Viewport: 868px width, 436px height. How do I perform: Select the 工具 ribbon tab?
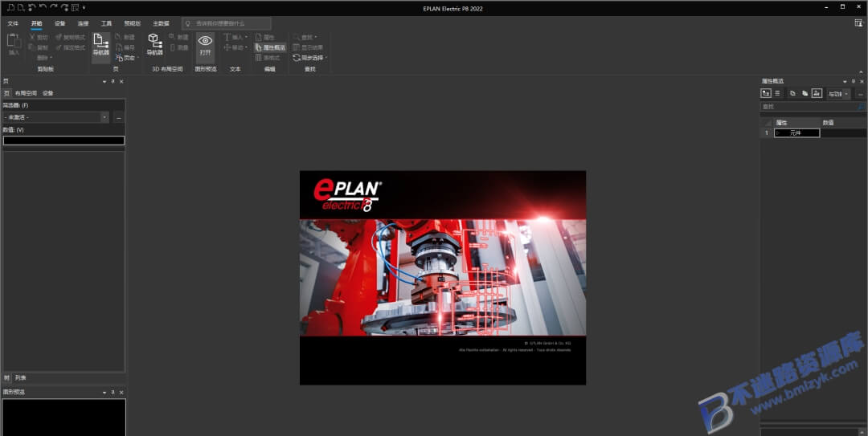click(106, 23)
